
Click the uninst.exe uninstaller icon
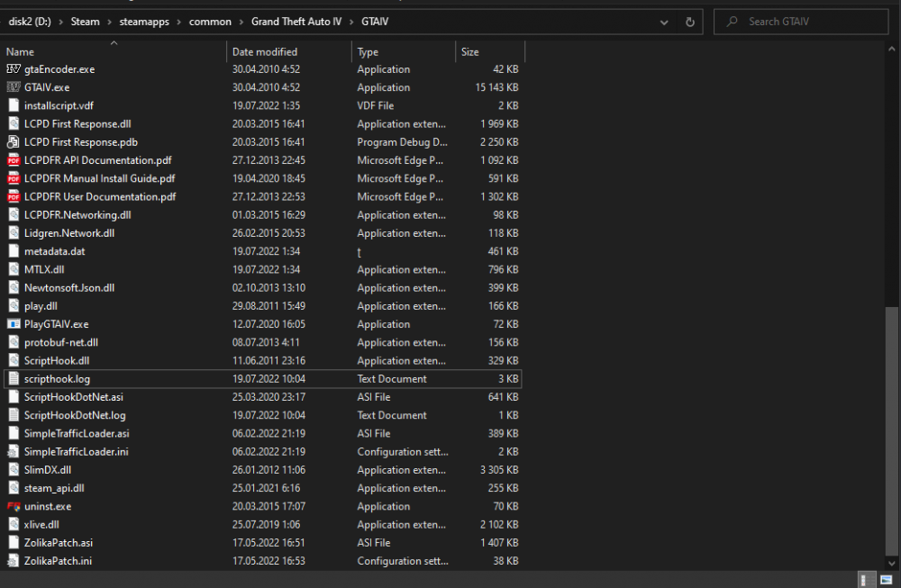pyautogui.click(x=14, y=506)
